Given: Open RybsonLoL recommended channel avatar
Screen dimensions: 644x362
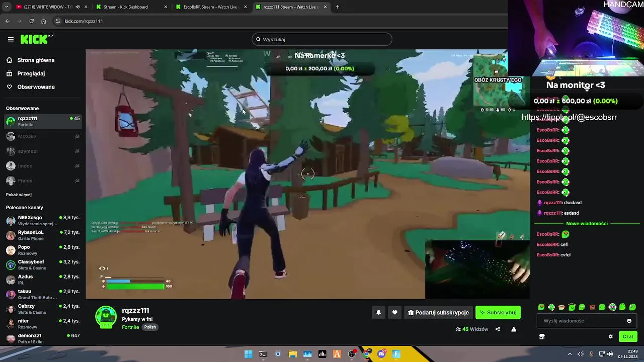Looking at the screenshot, I should pos(11,235).
